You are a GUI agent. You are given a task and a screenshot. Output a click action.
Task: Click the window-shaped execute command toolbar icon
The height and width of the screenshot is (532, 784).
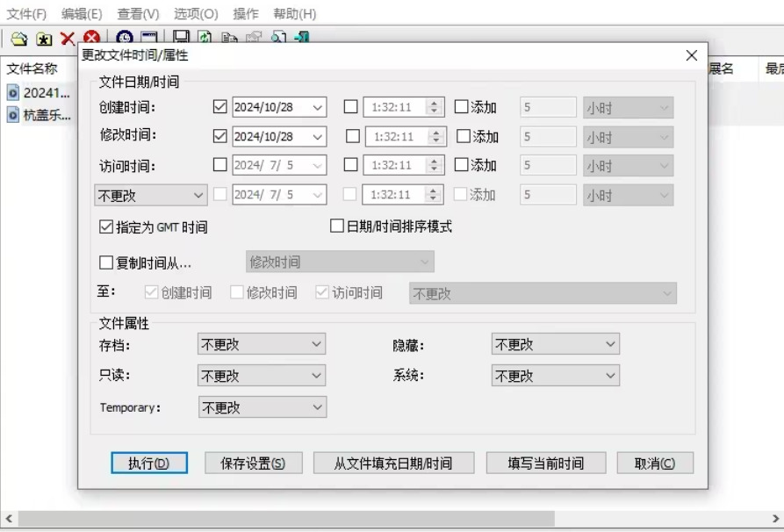[x=149, y=38]
